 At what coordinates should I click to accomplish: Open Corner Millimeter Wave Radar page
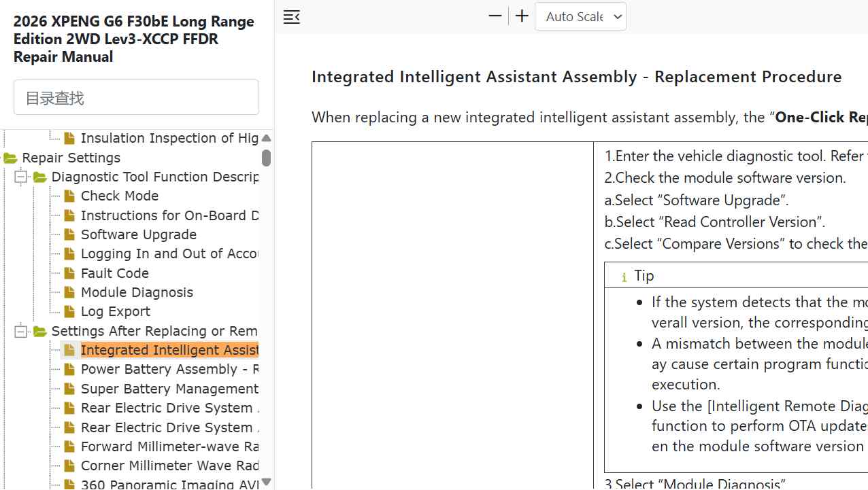pyautogui.click(x=169, y=466)
